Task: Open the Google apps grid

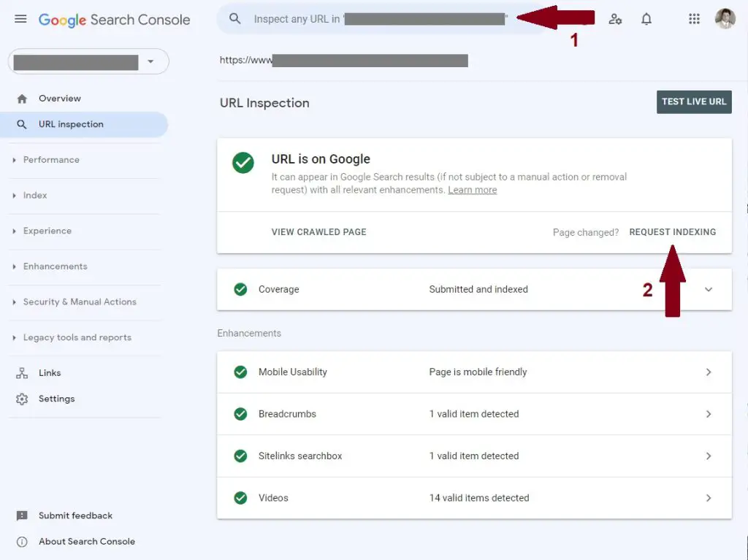Action: pos(694,19)
